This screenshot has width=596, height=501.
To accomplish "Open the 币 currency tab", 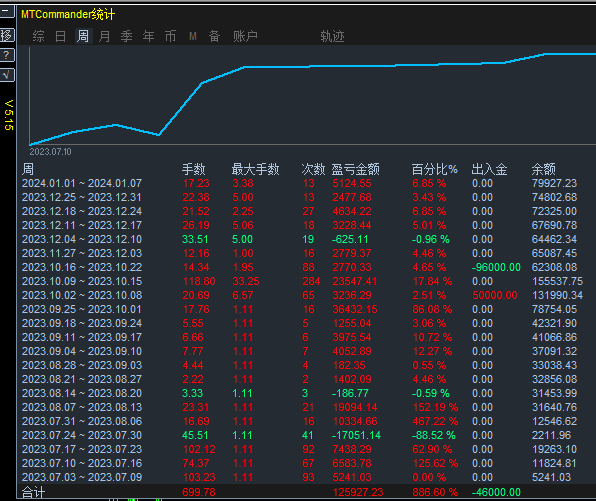I will [x=170, y=36].
